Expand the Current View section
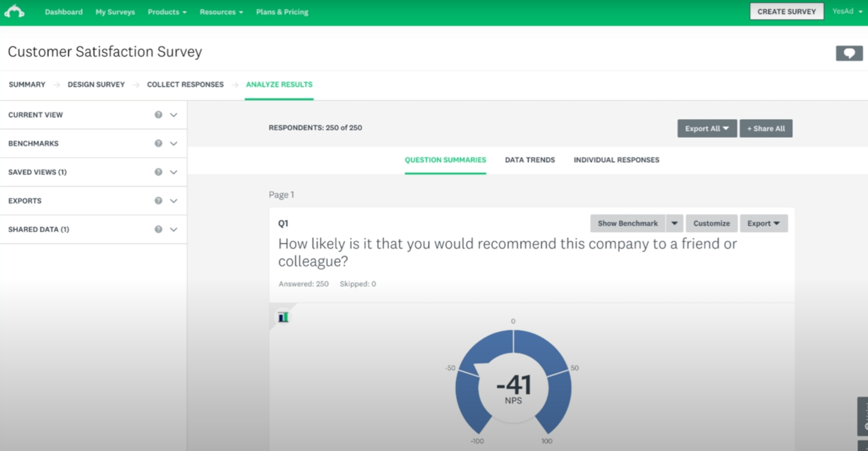The image size is (868, 451). [x=173, y=114]
